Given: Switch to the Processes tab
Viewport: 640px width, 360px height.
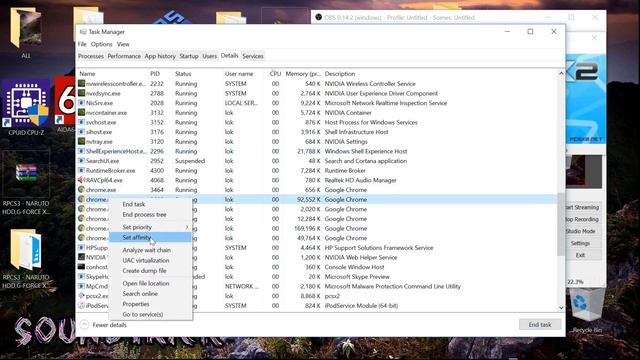Looking at the screenshot, I should (x=91, y=56).
